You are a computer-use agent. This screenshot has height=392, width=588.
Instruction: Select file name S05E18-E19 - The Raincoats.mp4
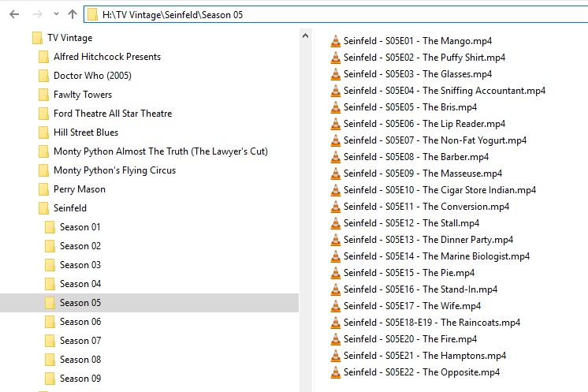(x=432, y=323)
